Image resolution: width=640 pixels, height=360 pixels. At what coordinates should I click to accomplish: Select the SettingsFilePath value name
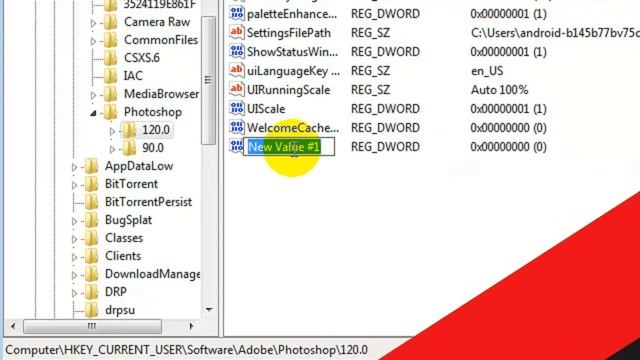pyautogui.click(x=289, y=33)
